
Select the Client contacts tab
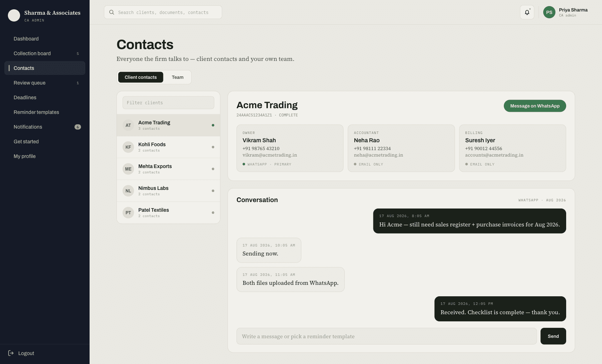point(140,77)
